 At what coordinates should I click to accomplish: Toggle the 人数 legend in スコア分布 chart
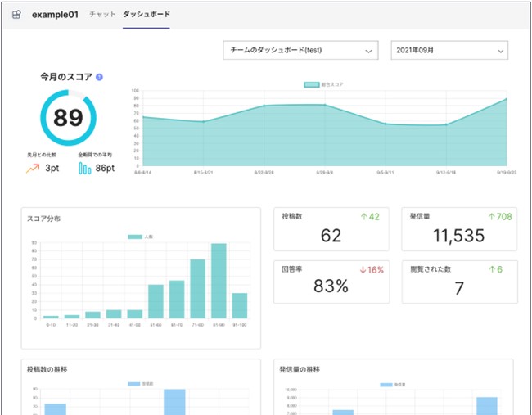click(x=141, y=237)
